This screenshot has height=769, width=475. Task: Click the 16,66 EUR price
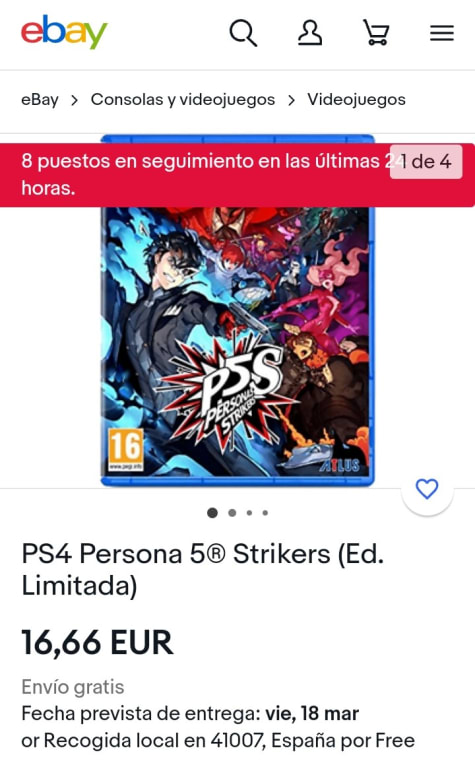97,642
